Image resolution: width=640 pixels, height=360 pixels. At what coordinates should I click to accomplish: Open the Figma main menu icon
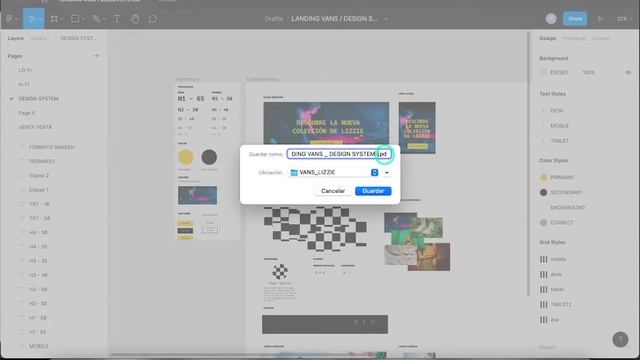[x=10, y=19]
